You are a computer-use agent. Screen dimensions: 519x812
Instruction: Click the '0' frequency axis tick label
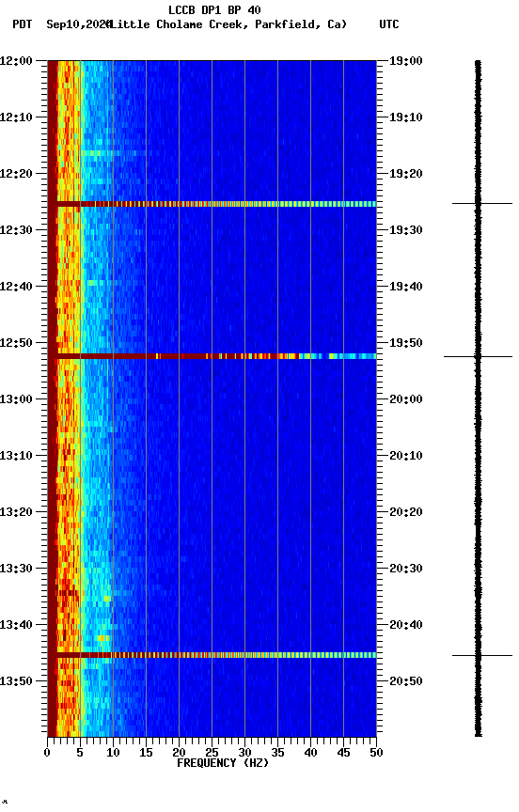point(47,753)
